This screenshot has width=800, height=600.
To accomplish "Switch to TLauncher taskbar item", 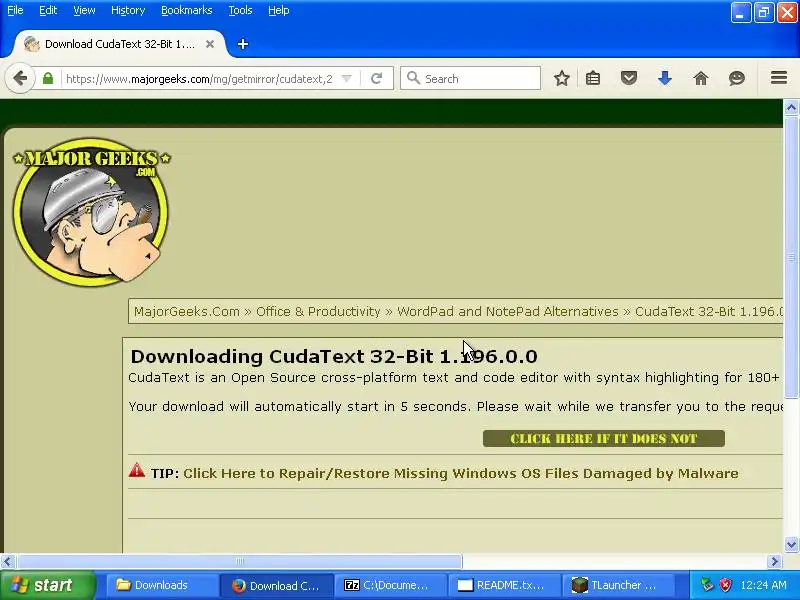I will coord(618,585).
